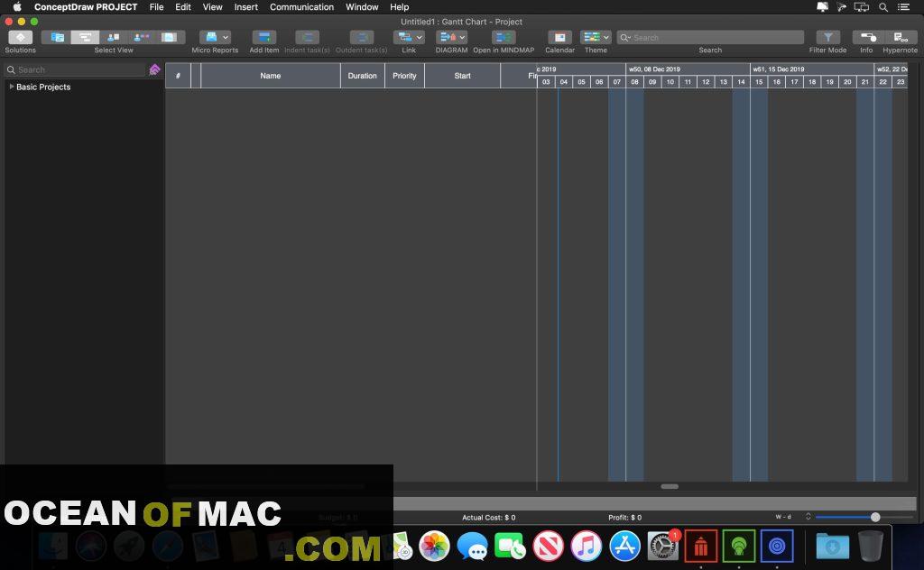Open the Calendar toolbar icon
924x570 pixels.
559,37
